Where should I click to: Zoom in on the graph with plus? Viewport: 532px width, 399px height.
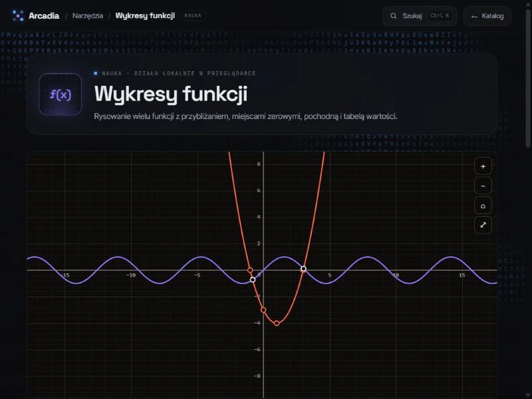(x=483, y=167)
